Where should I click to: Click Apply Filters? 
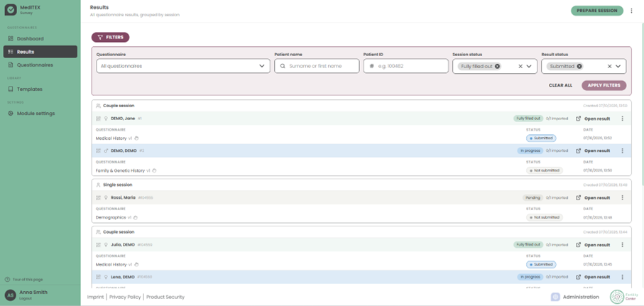tap(604, 85)
